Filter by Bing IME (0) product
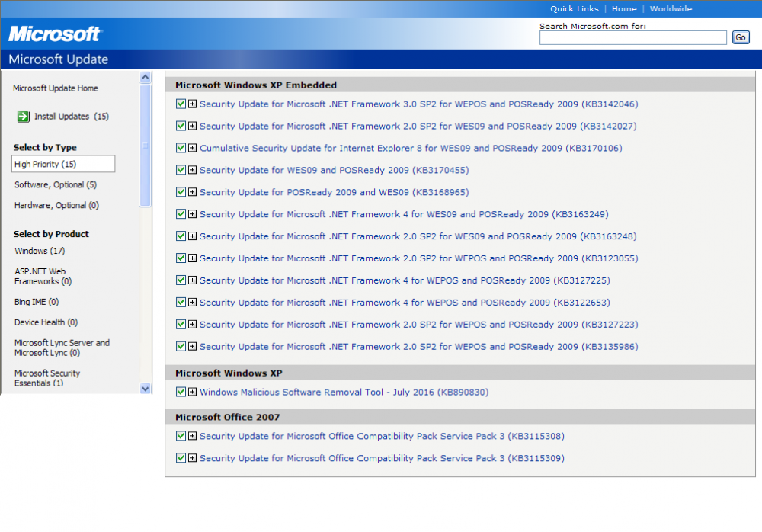Image resolution: width=762 pixels, height=532 pixels. [x=37, y=302]
